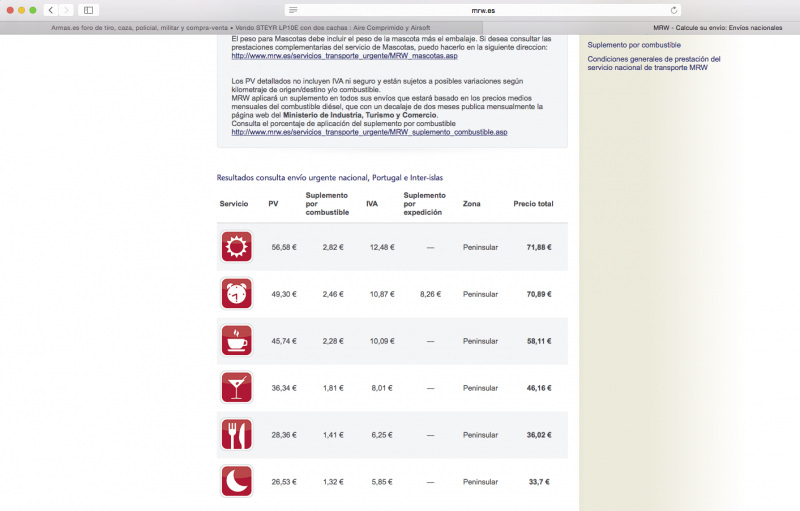Toggle Reader view icon in address bar

tap(293, 10)
